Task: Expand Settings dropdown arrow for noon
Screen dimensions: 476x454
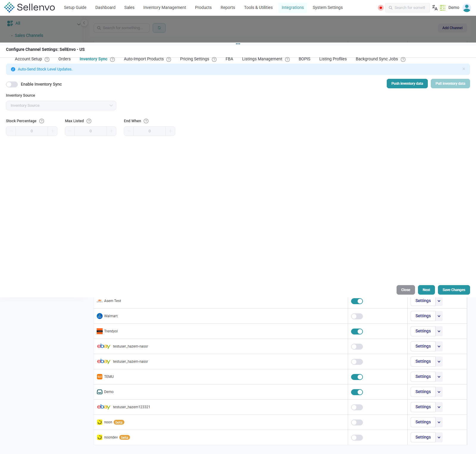Action: coord(439,422)
